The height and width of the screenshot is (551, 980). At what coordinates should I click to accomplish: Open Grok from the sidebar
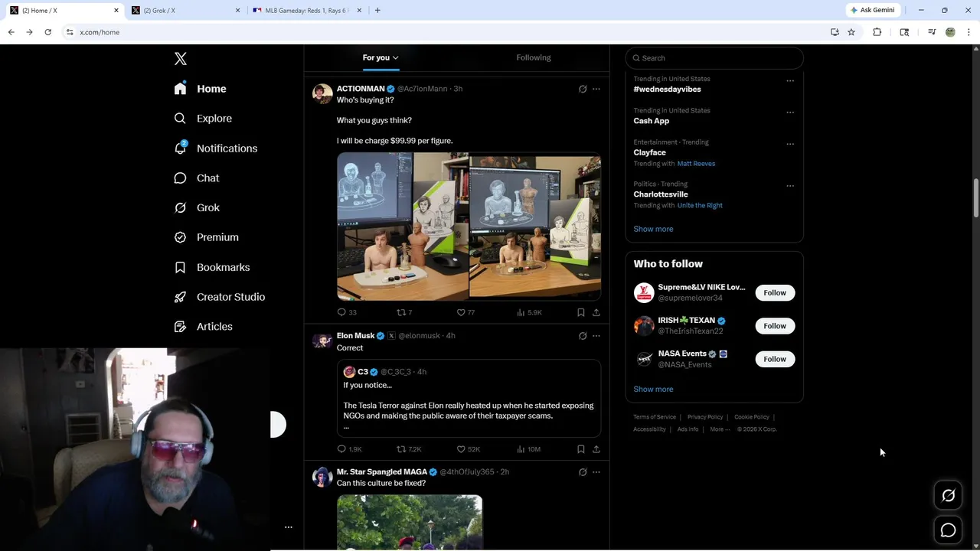(x=196, y=207)
